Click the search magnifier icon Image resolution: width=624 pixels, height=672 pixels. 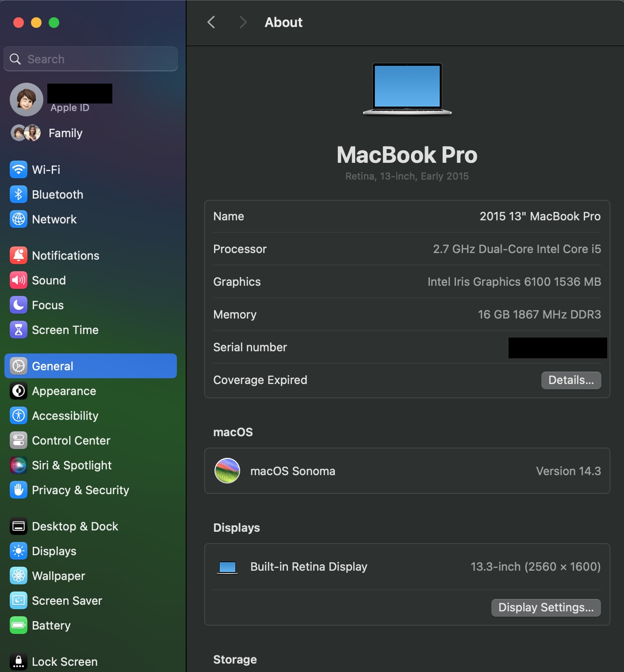point(15,59)
